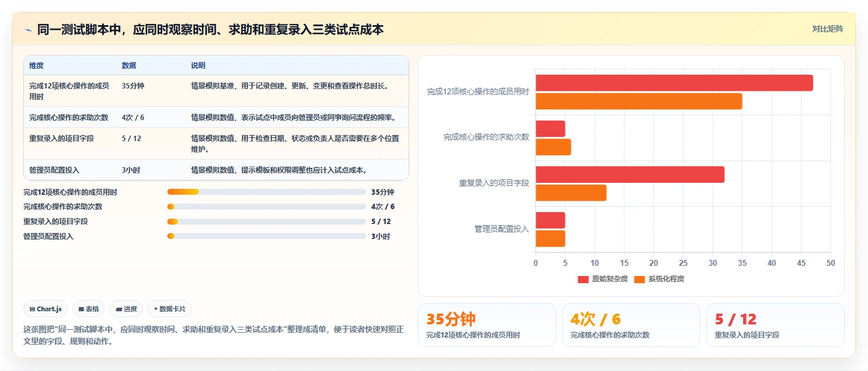Click the 对比矩阵 label at top right
Screen dimensions: 868x371
(x=827, y=29)
